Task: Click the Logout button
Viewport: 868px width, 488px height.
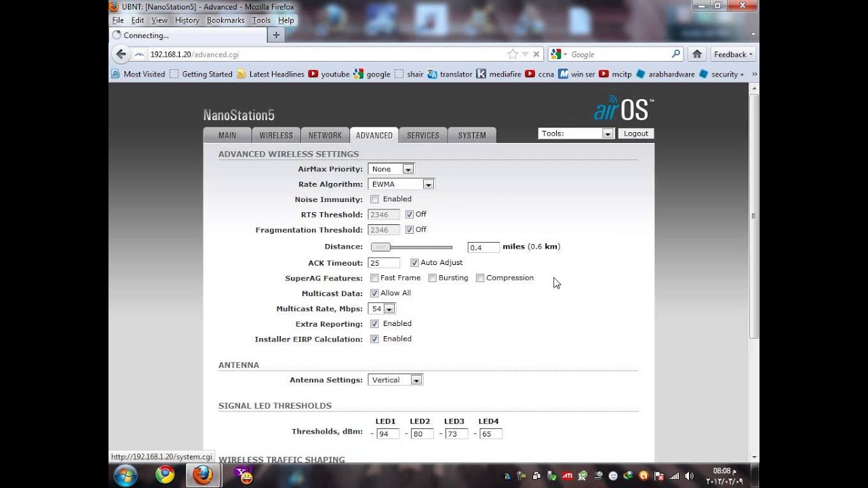Action: pos(636,134)
